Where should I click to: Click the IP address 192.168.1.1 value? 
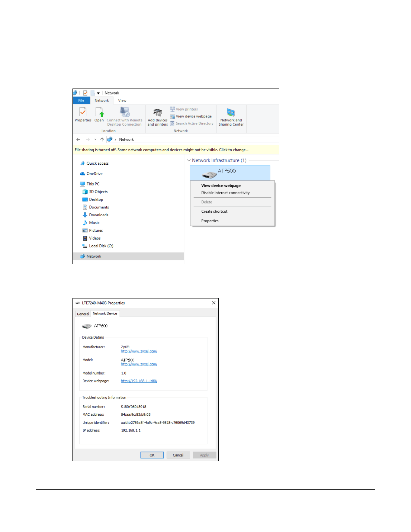(x=131, y=430)
